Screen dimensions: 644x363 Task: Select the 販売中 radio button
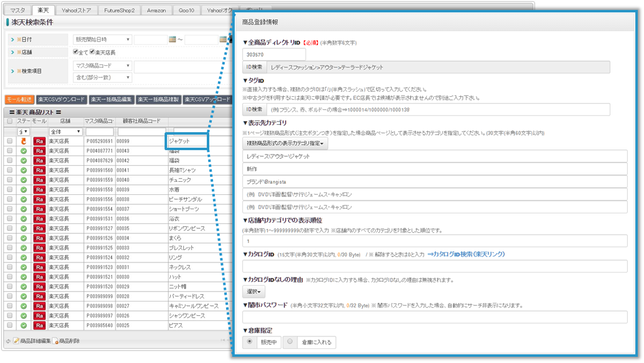coord(250,342)
